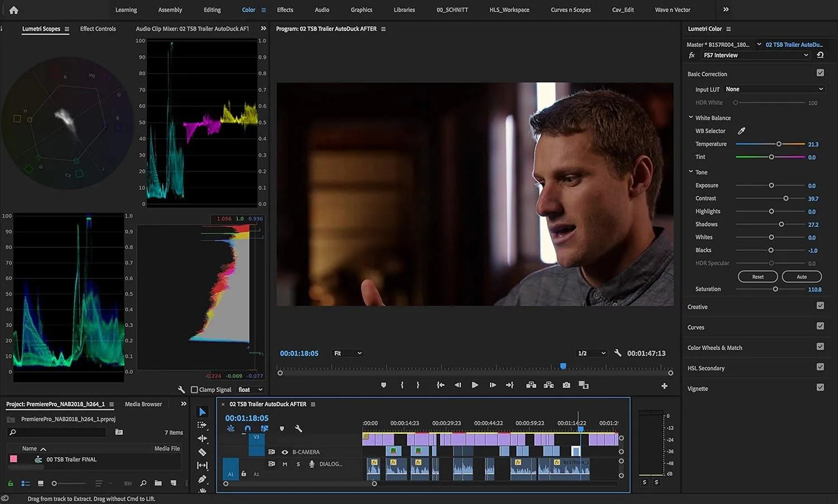Open the Editing workspace
Screen dimensions: 838x504
212,9
